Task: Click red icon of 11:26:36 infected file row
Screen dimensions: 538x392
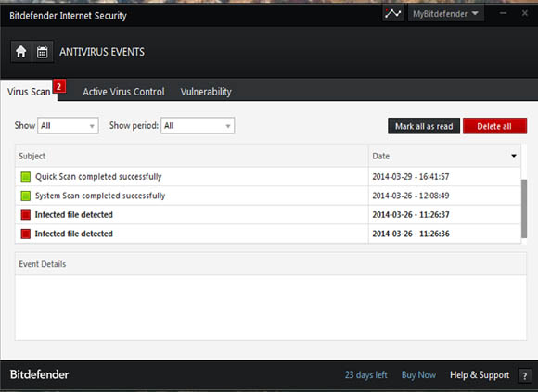Action: tap(26, 234)
